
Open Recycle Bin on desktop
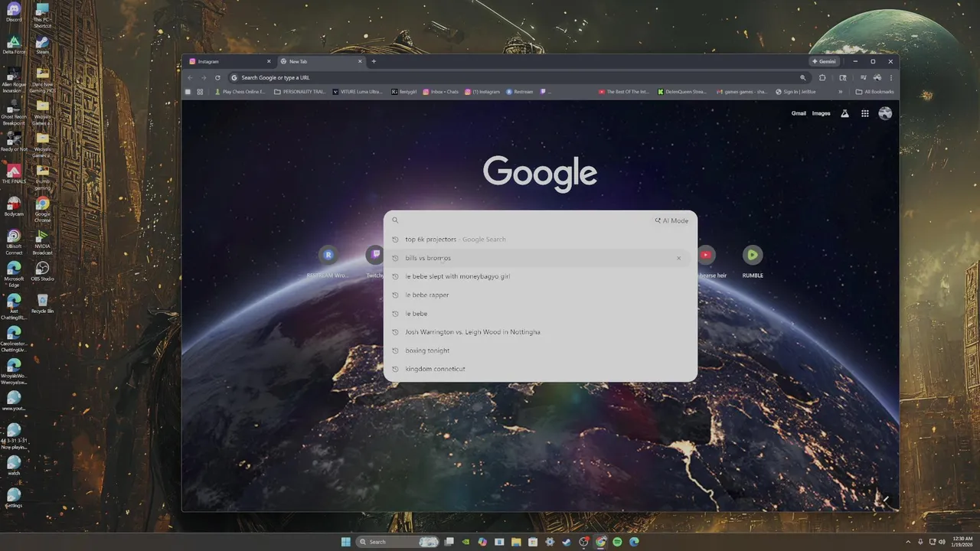tap(42, 304)
